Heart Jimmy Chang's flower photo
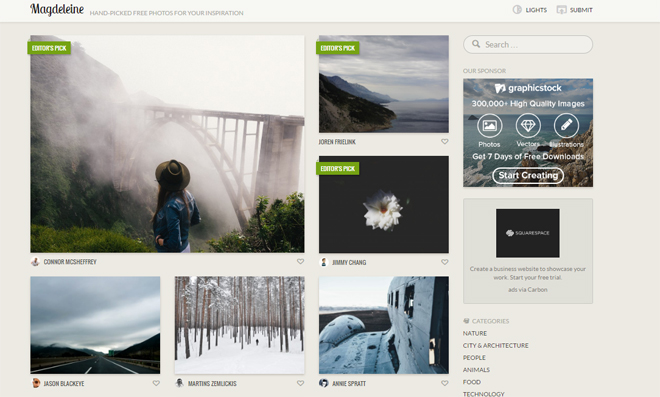 [x=444, y=262]
